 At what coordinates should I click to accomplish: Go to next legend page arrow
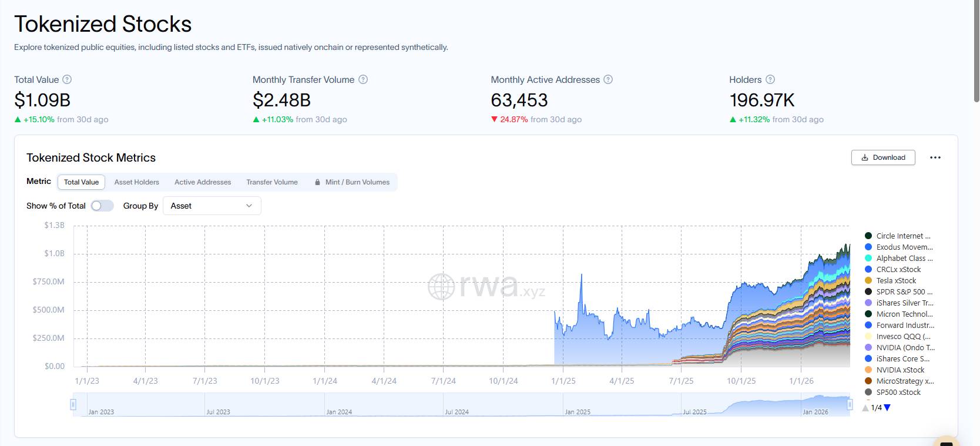click(x=887, y=407)
